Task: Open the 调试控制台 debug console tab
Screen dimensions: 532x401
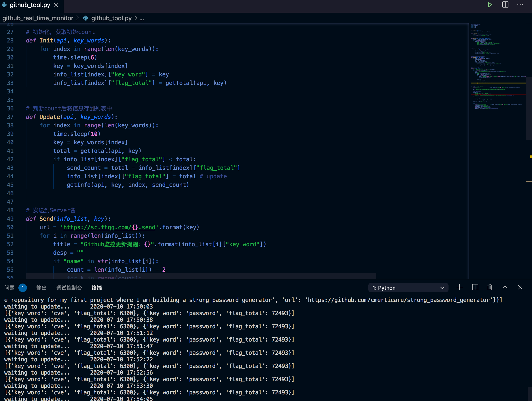Action: coord(69,288)
